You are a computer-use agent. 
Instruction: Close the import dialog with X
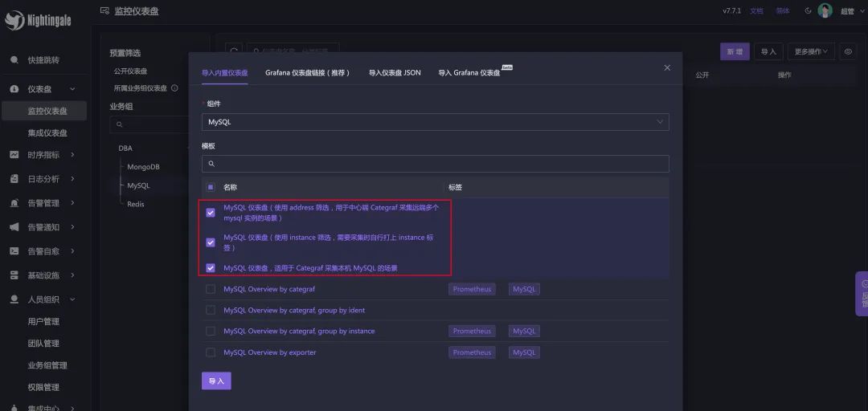[x=667, y=68]
